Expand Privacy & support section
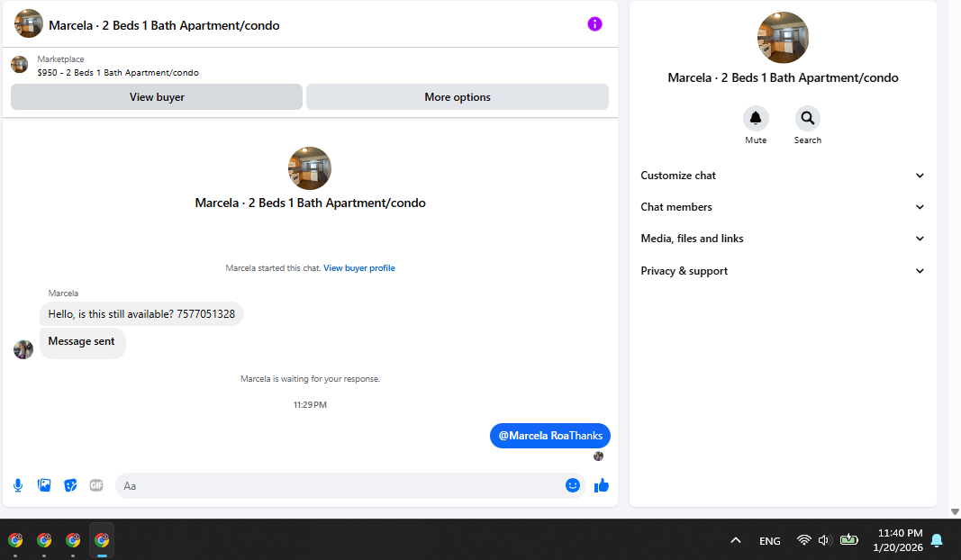 [x=783, y=271]
